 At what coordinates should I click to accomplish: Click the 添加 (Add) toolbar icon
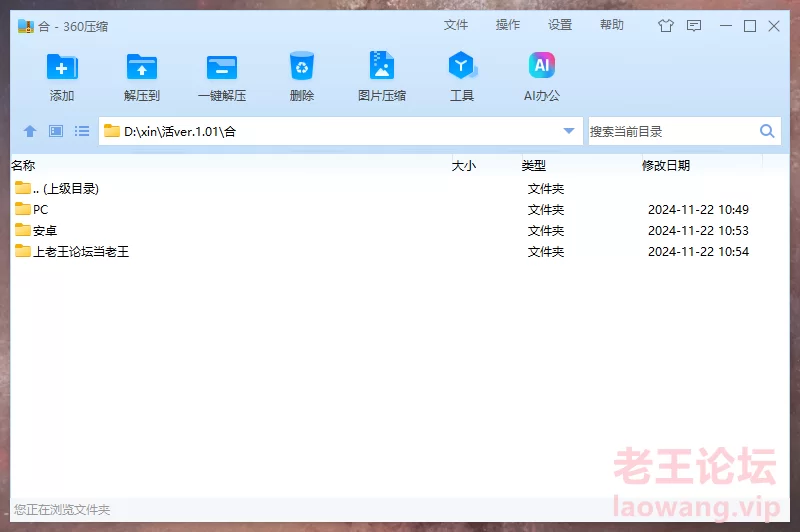click(62, 68)
